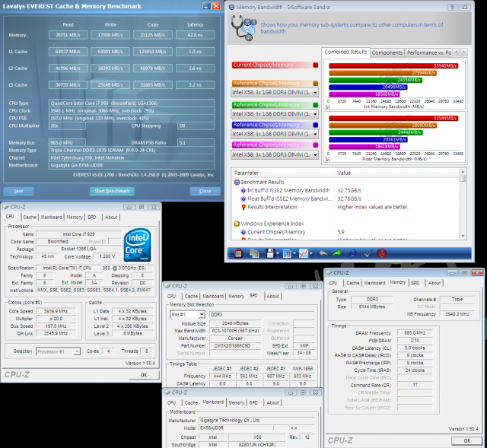Click the copy results icon in Sandra toolbar
487x448 pixels.
coord(254,253)
